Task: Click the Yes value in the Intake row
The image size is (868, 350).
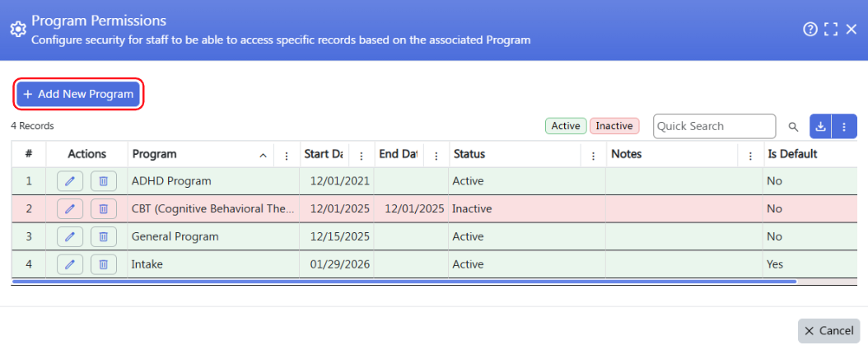Action: click(x=775, y=264)
